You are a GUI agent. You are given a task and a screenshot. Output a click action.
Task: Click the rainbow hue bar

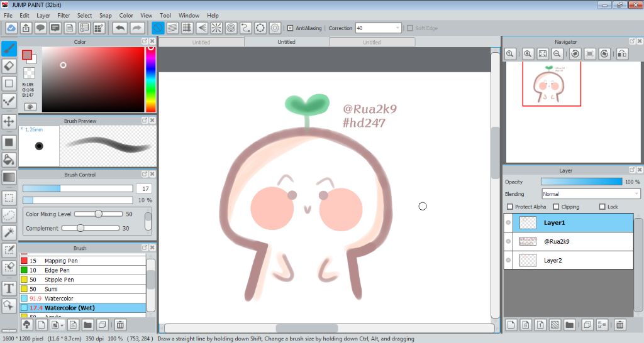[151, 79]
